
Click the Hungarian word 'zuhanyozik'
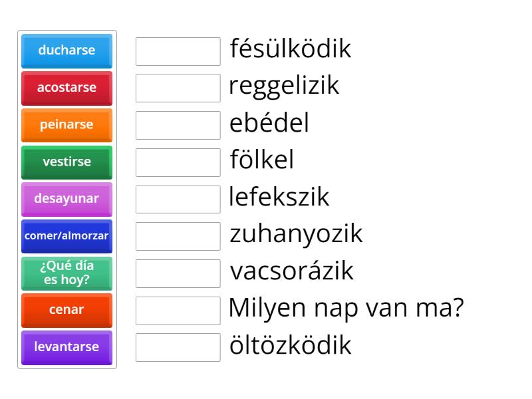(x=295, y=233)
